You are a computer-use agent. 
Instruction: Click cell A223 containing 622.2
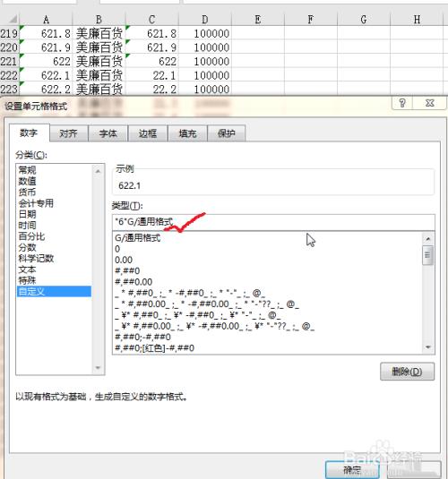[46, 90]
